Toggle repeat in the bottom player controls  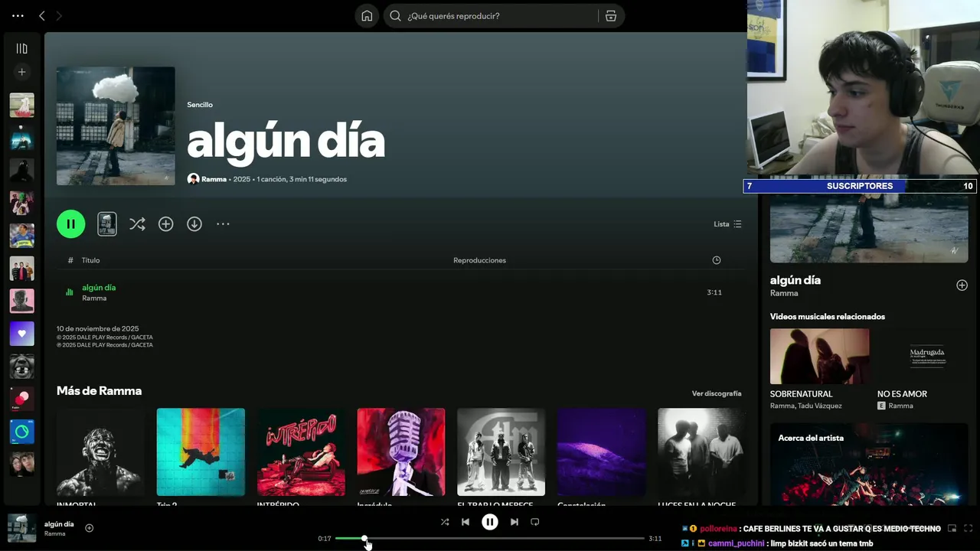535,522
